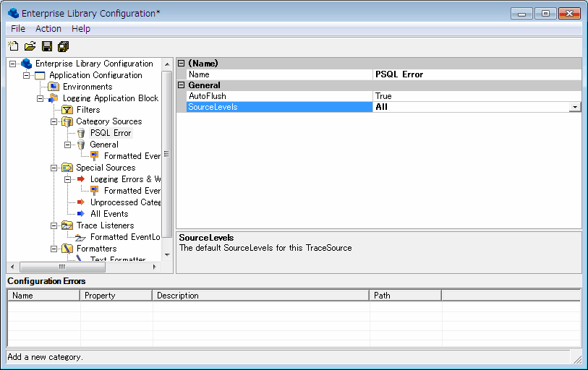Viewport: 588px width, 370px height.
Task: Select the PSQL Error category
Action: (x=111, y=133)
